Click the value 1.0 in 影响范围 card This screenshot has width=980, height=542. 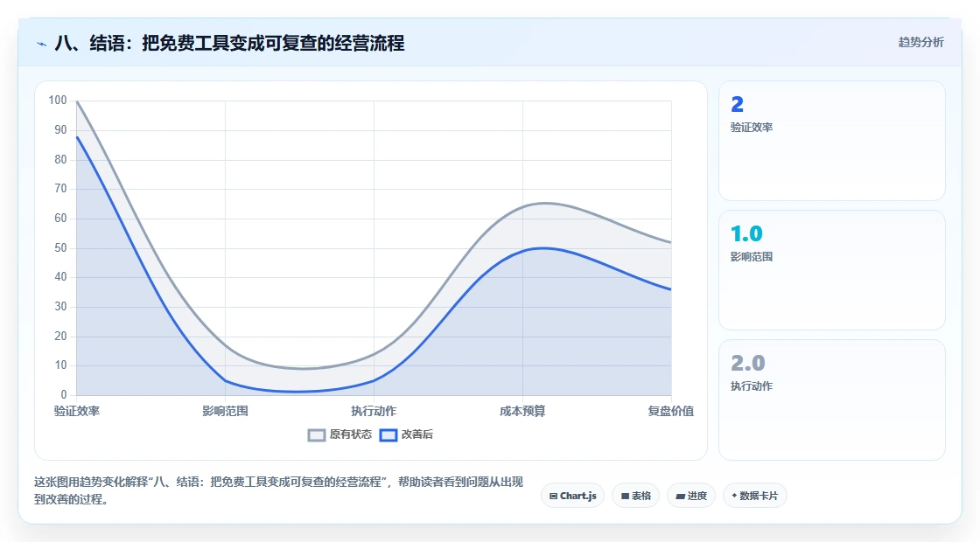click(x=747, y=233)
